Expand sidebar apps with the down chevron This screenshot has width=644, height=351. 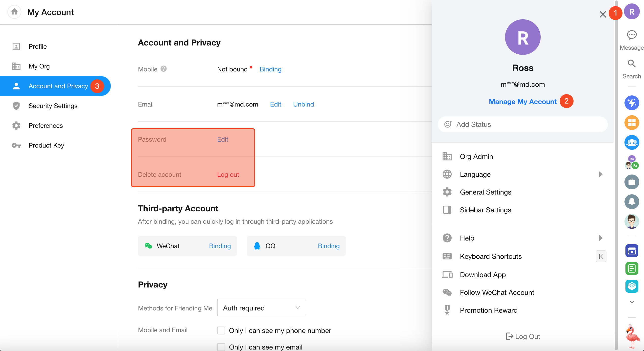click(631, 302)
